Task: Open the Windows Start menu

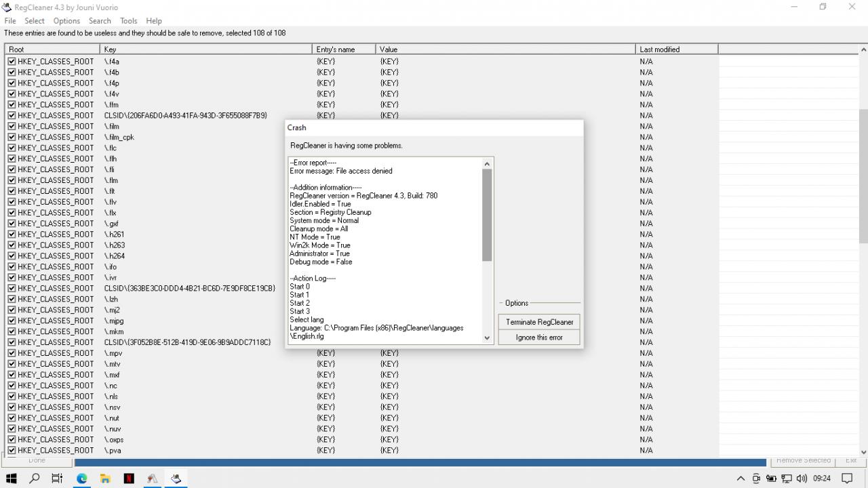Action: tap(11, 478)
